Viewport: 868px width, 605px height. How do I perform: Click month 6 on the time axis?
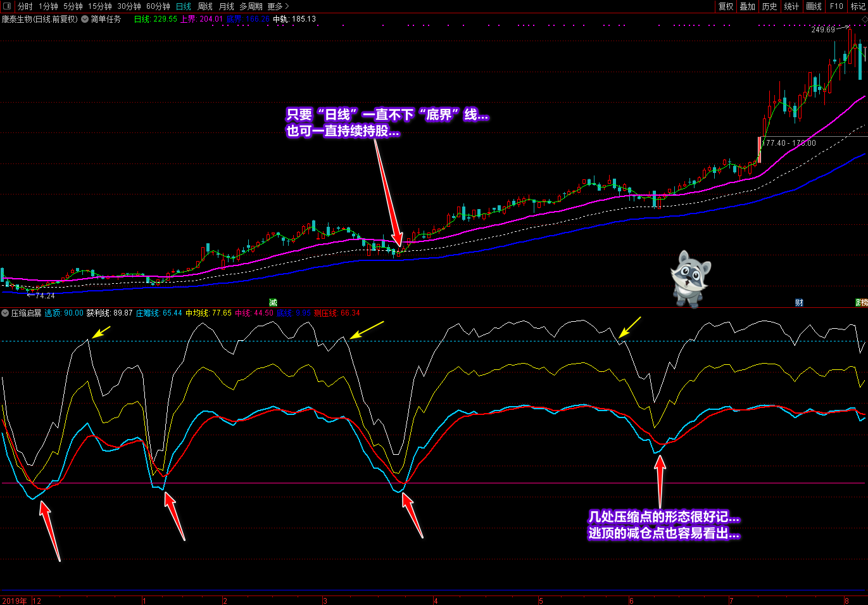[631, 601]
